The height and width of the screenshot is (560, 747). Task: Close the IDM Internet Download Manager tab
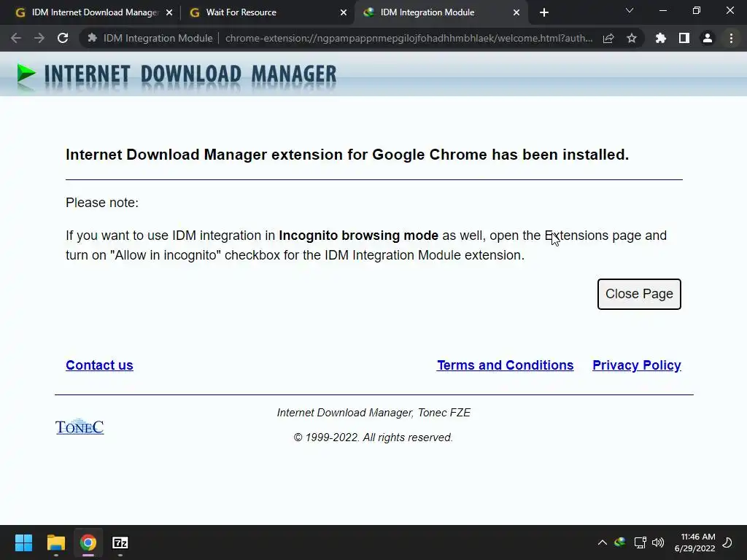[169, 13]
